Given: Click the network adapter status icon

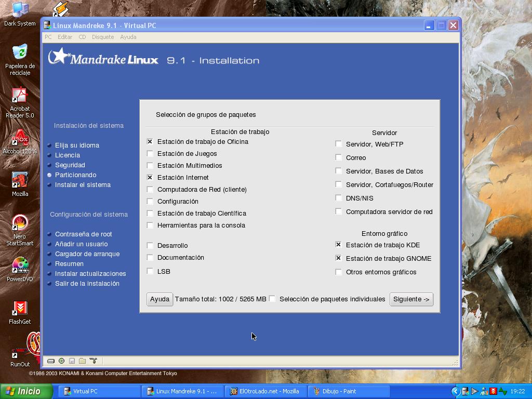Looking at the screenshot, I should click(x=93, y=361).
